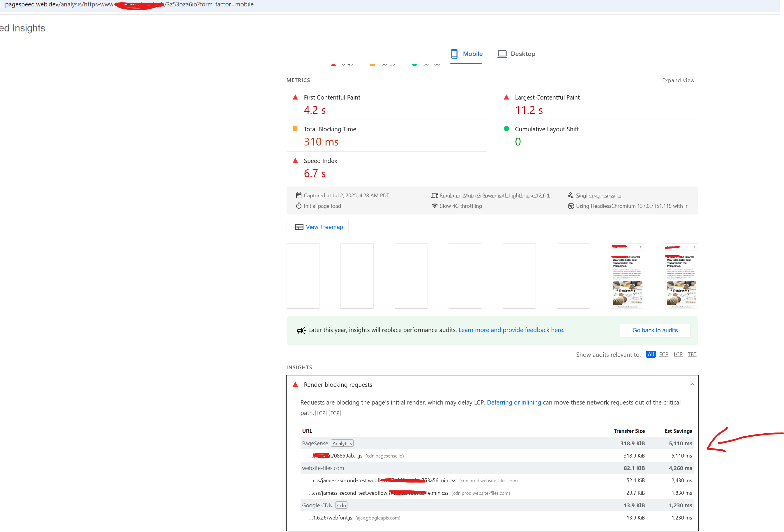
Task: Collapse Render blocking requests chevron
Action: (x=692, y=384)
